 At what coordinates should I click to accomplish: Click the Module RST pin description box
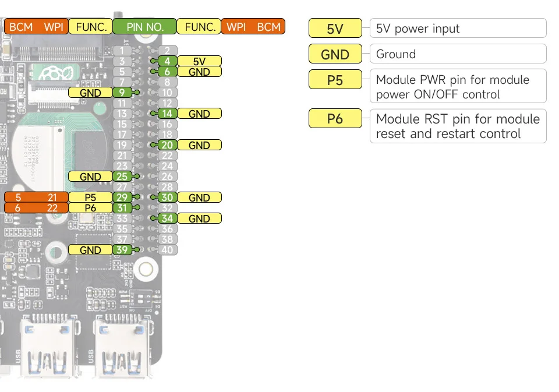[458, 126]
